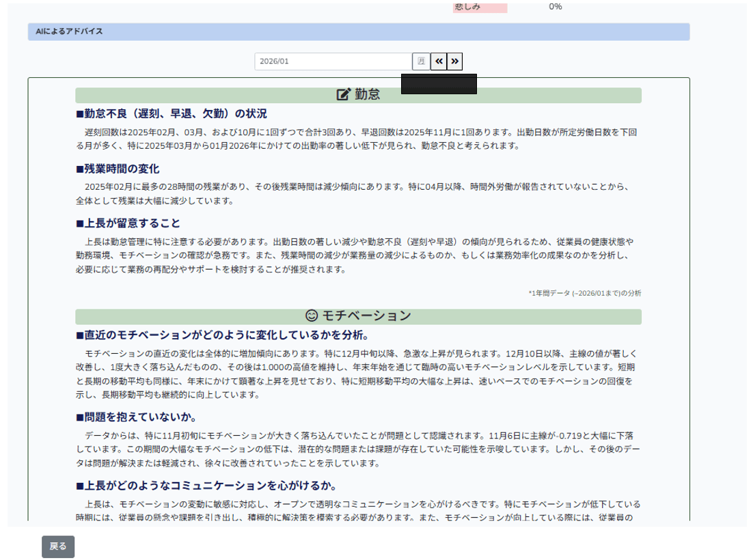Click the next month double-chevron button

click(x=454, y=61)
